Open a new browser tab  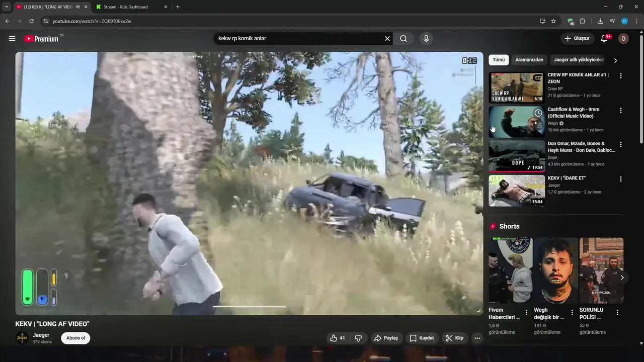point(178,7)
